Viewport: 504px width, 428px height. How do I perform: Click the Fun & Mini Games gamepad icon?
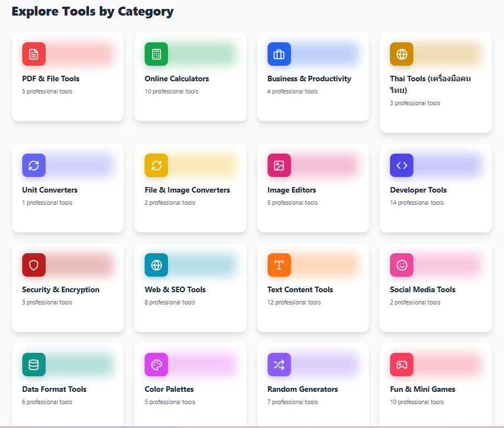[401, 365]
